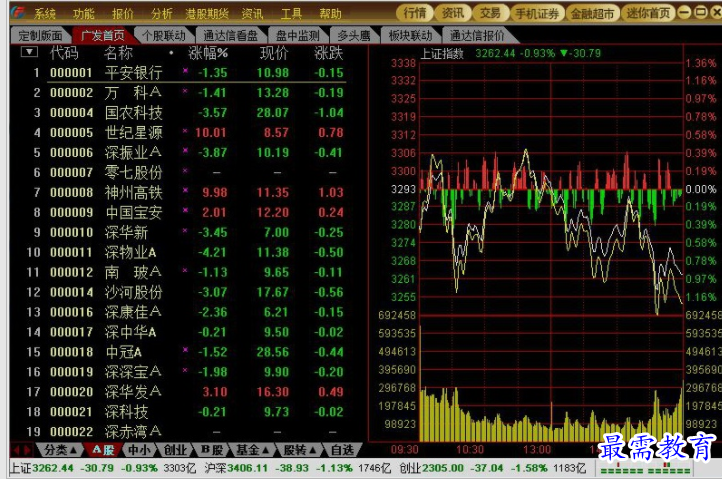This screenshot has height=479, width=722.
Task: Switch to the A股 bottom tab
Action: click(103, 450)
